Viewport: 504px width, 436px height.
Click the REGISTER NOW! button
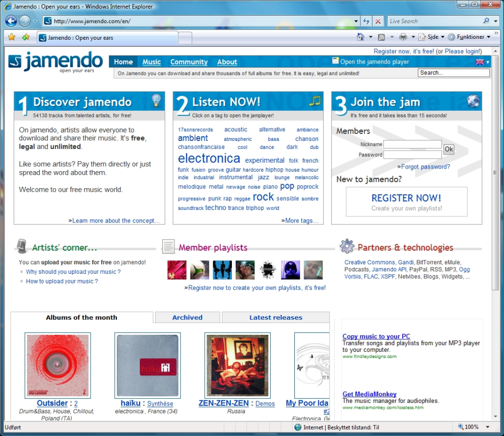pos(406,201)
